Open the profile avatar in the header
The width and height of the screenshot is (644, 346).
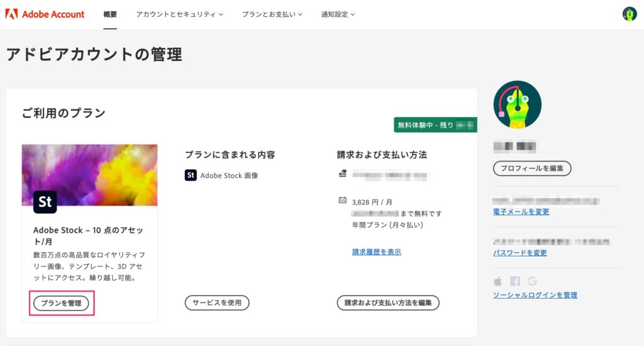pos(629,14)
